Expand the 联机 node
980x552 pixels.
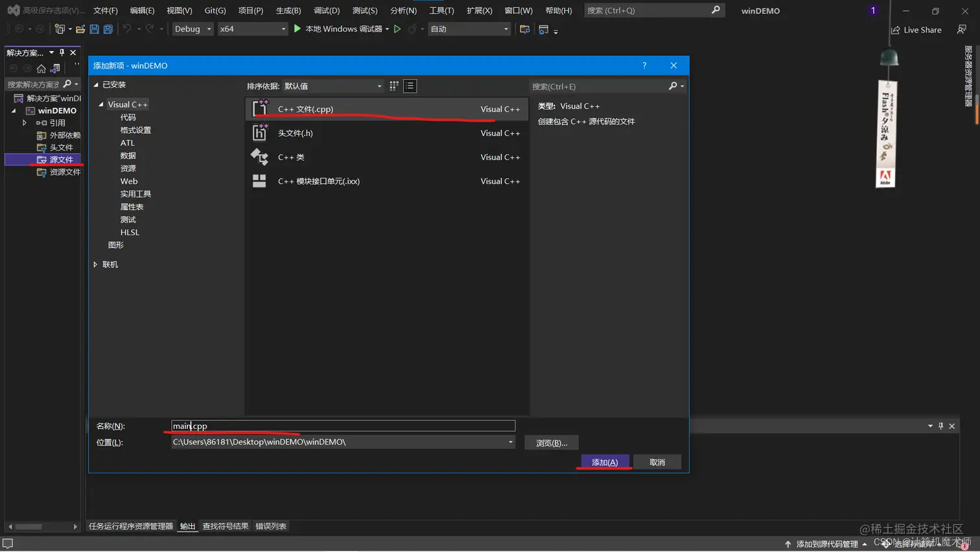coord(95,265)
